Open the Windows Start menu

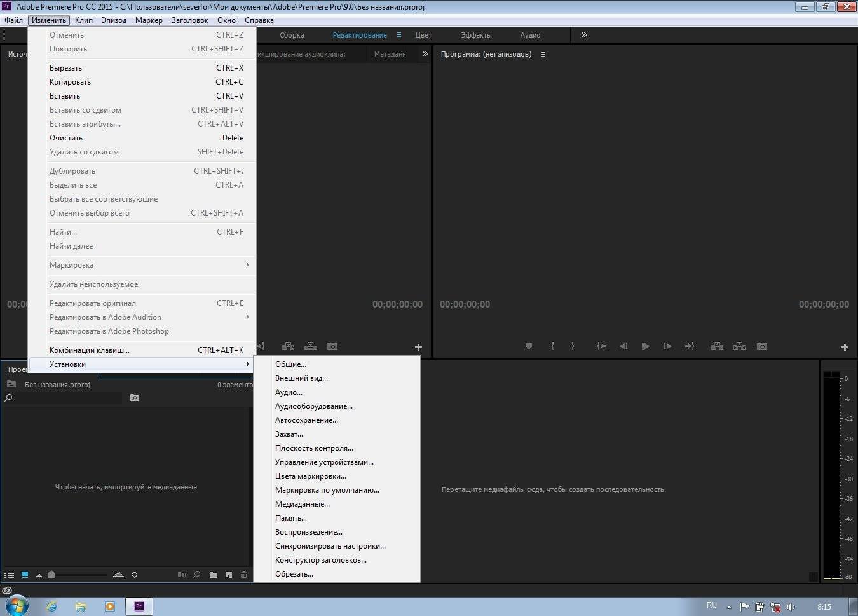[x=17, y=606]
